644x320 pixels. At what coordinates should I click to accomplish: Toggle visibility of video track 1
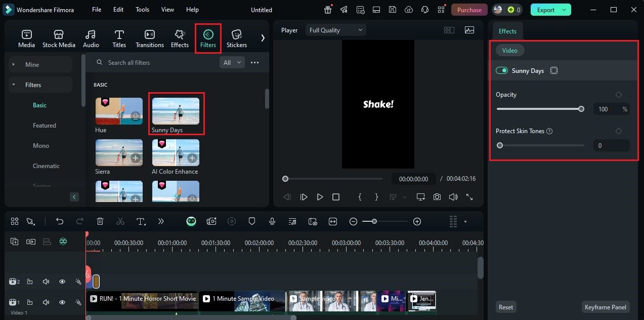point(62,302)
